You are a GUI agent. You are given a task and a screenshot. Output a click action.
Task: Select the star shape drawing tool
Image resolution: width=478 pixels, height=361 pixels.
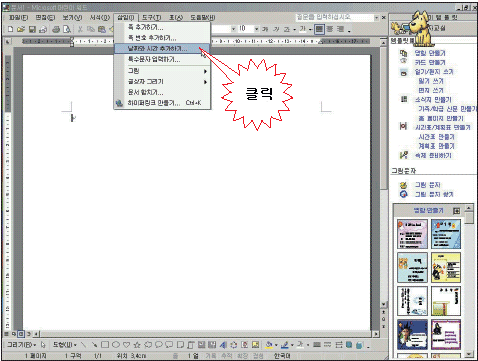coord(137,345)
